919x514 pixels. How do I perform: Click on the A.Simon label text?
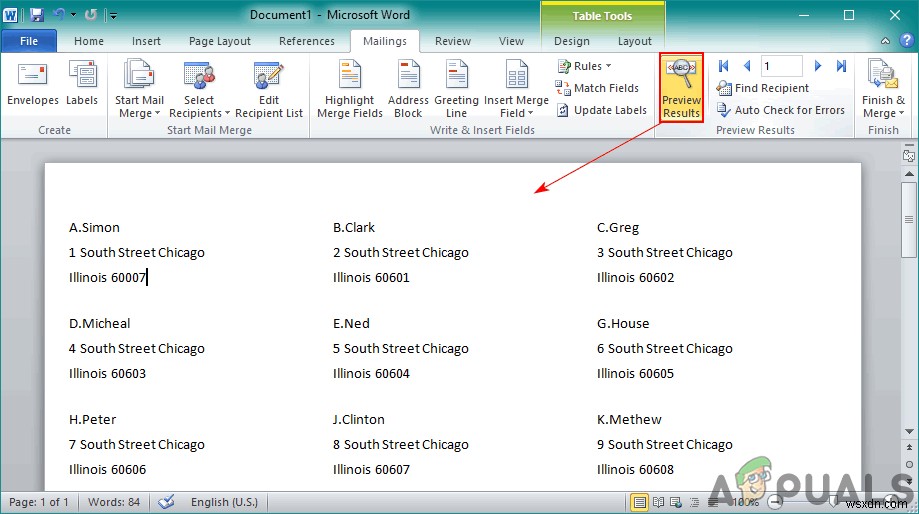click(x=94, y=227)
